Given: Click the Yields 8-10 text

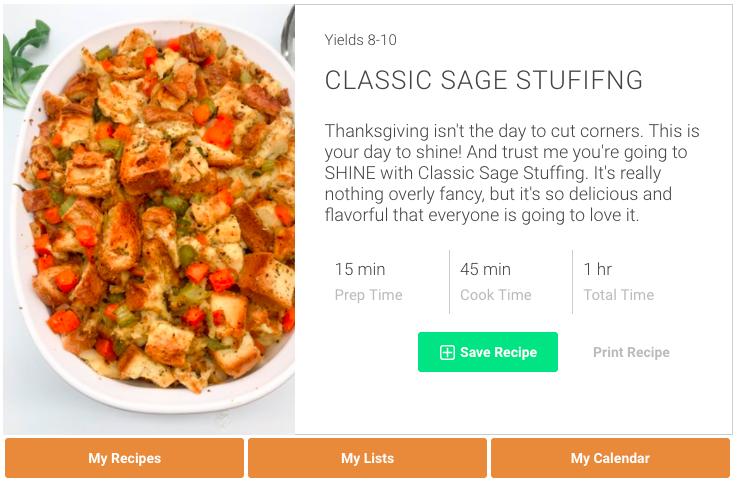Looking at the screenshot, I should (x=360, y=40).
